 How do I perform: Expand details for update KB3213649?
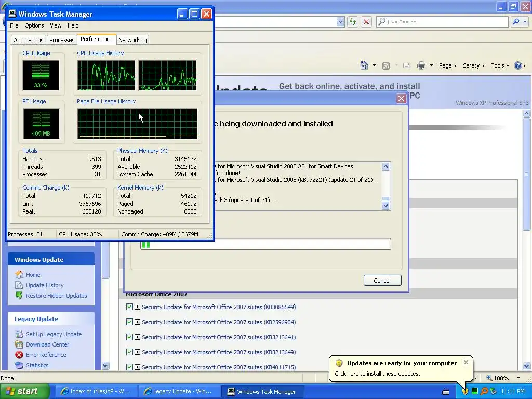137,352
